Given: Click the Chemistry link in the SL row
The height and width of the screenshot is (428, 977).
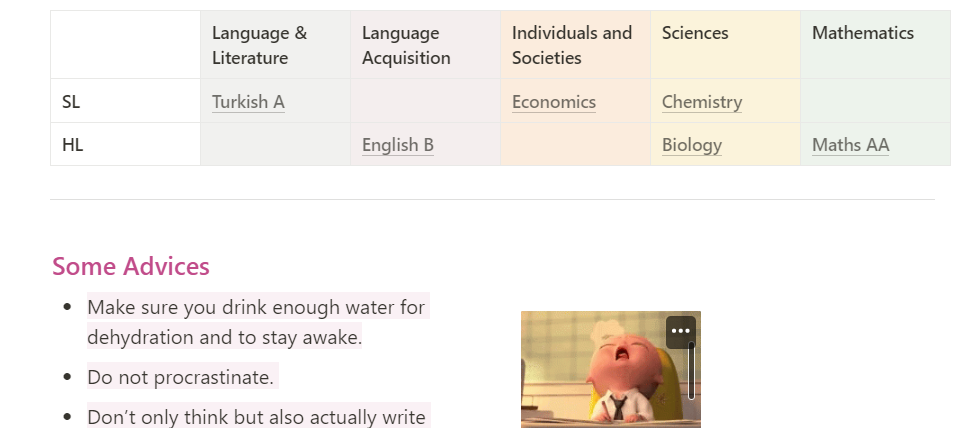Looking at the screenshot, I should click(701, 102).
